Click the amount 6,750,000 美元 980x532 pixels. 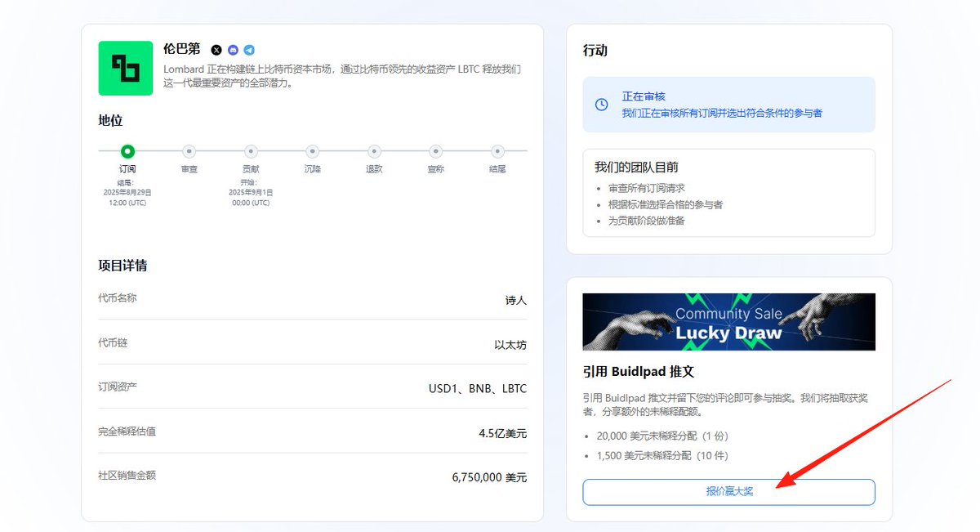(x=489, y=477)
